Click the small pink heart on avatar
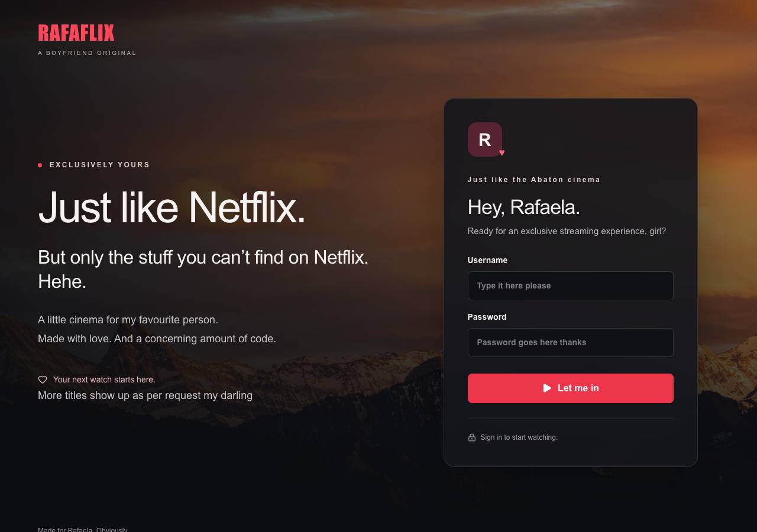Image resolution: width=757 pixels, height=532 pixels. [x=502, y=153]
